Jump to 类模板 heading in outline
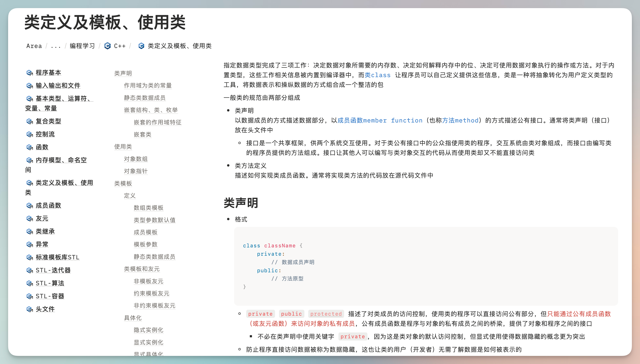 coord(123,183)
